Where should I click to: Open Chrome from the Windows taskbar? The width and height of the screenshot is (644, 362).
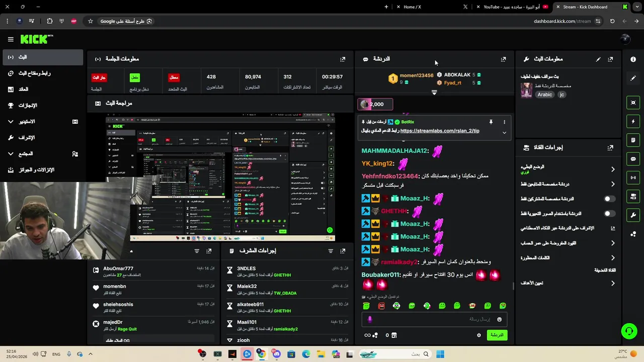[262, 354]
